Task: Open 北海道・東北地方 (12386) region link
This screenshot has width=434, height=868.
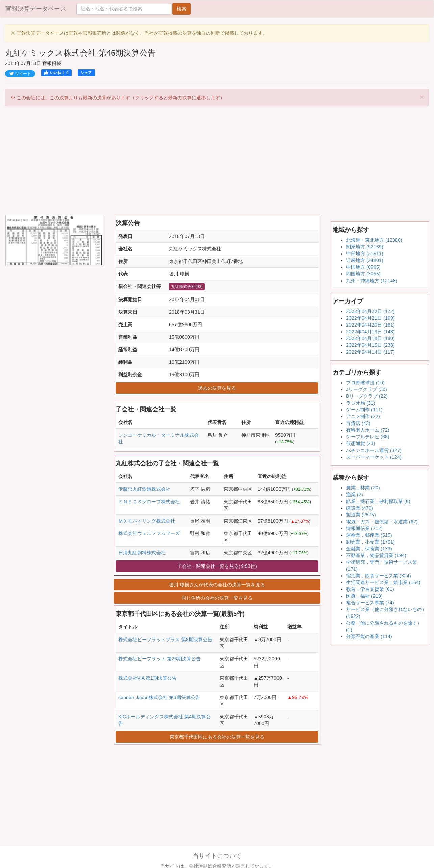Action: tap(374, 240)
